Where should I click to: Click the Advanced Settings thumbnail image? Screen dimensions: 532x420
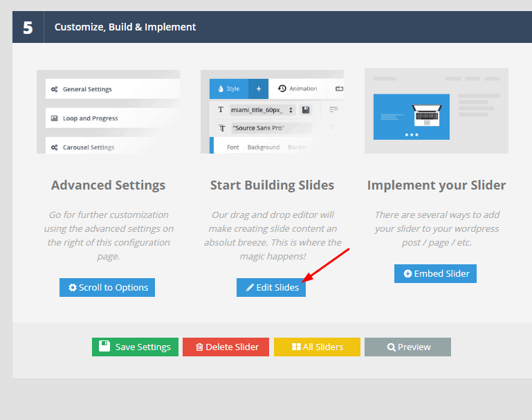point(108,111)
